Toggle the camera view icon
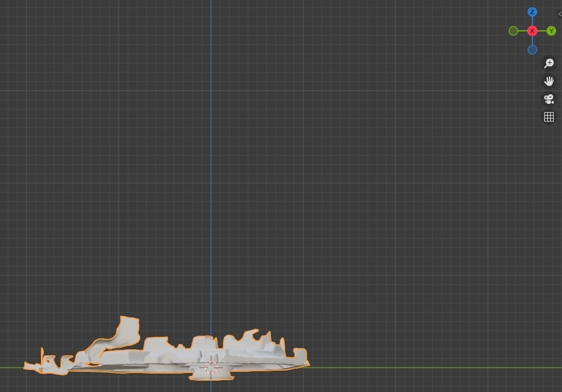 point(549,99)
